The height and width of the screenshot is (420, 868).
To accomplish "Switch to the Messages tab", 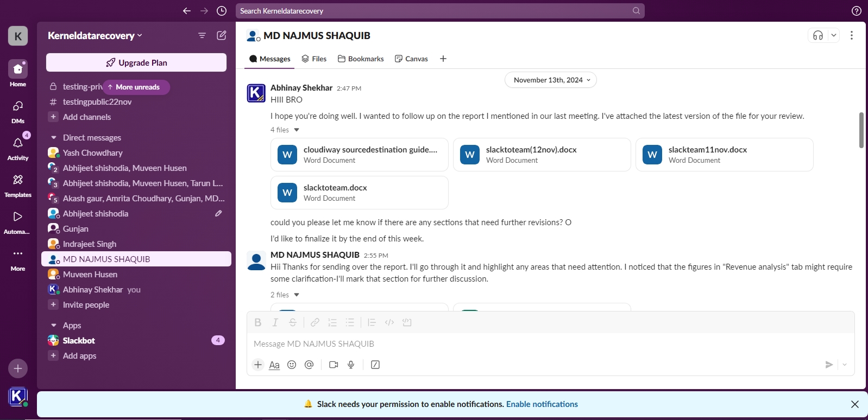I will click(270, 59).
